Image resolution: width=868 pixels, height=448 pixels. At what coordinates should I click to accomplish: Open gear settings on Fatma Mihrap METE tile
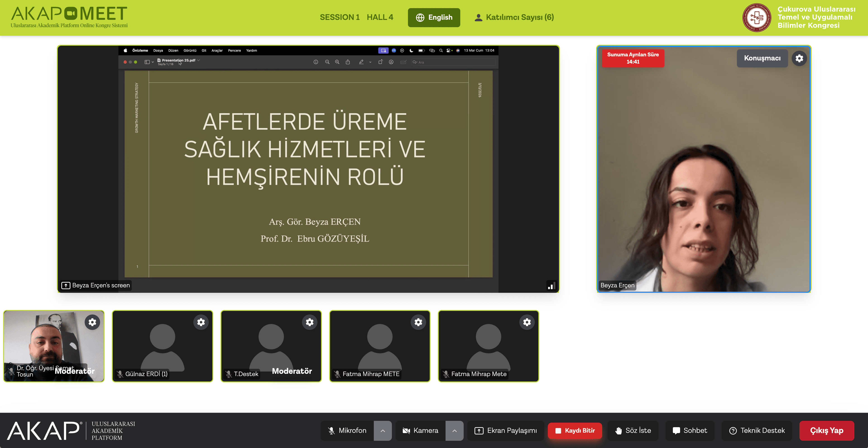(x=418, y=322)
